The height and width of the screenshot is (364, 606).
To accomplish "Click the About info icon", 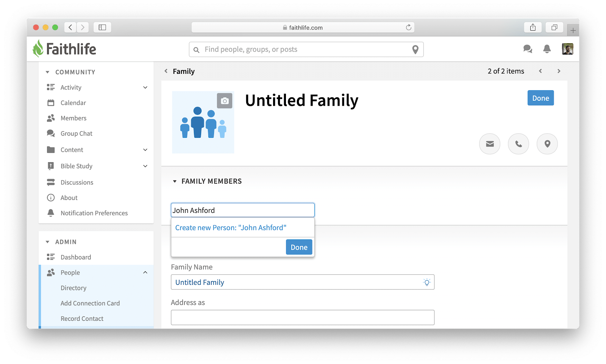I will tap(51, 198).
